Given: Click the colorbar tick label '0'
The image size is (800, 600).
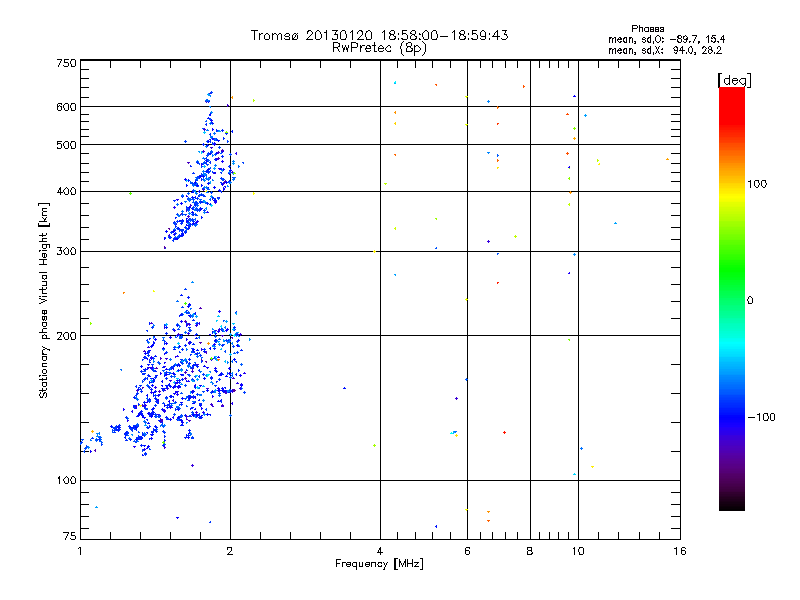Looking at the screenshot, I should tap(750, 301).
